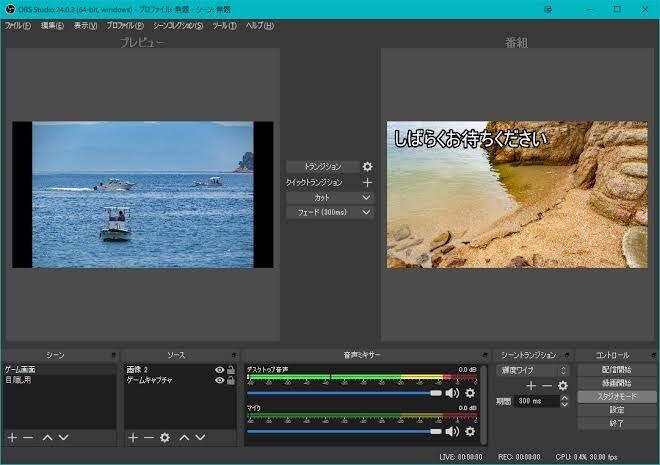Move the selected scene up
This screenshot has width=660, height=465.
(47, 438)
